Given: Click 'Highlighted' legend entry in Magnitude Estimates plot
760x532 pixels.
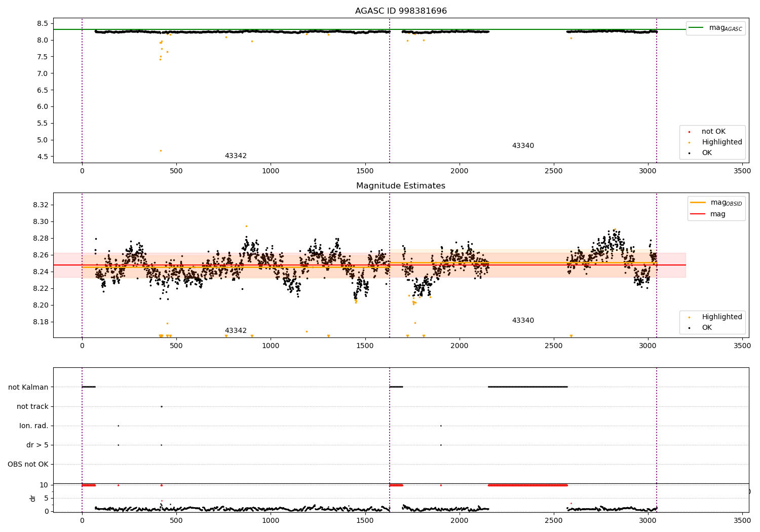Looking at the screenshot, I should pyautogui.click(x=721, y=317).
